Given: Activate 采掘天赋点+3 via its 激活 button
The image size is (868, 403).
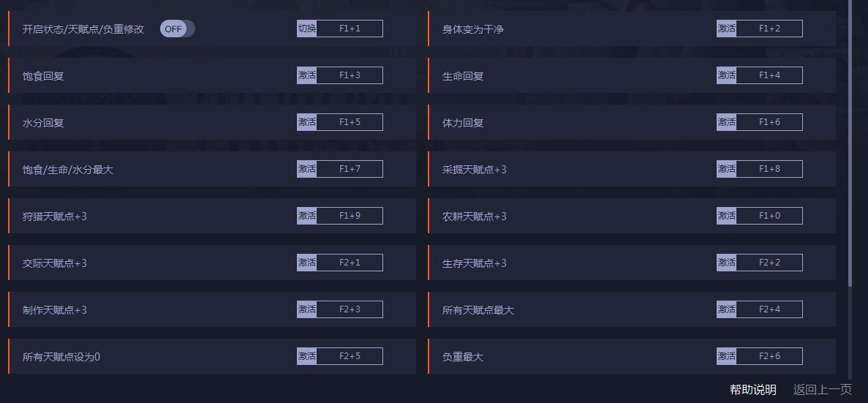Looking at the screenshot, I should [726, 169].
